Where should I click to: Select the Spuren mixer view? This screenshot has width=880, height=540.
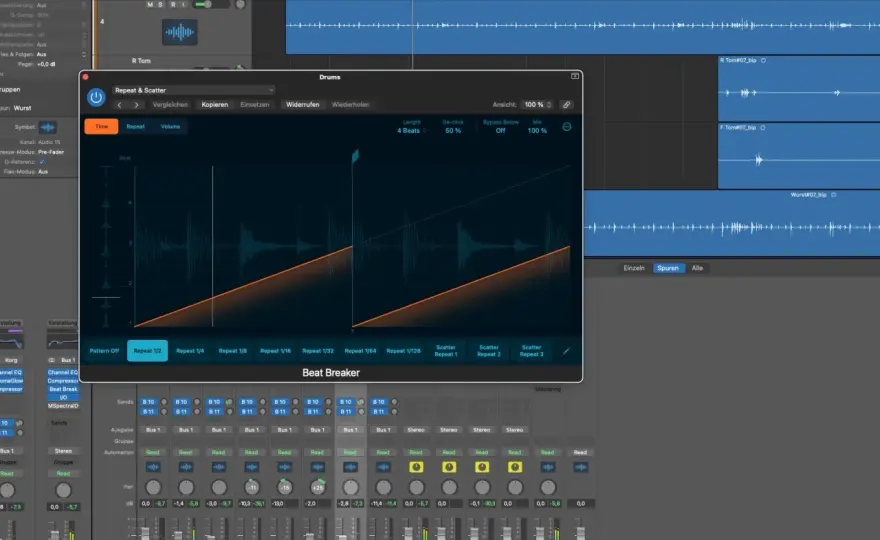[668, 268]
